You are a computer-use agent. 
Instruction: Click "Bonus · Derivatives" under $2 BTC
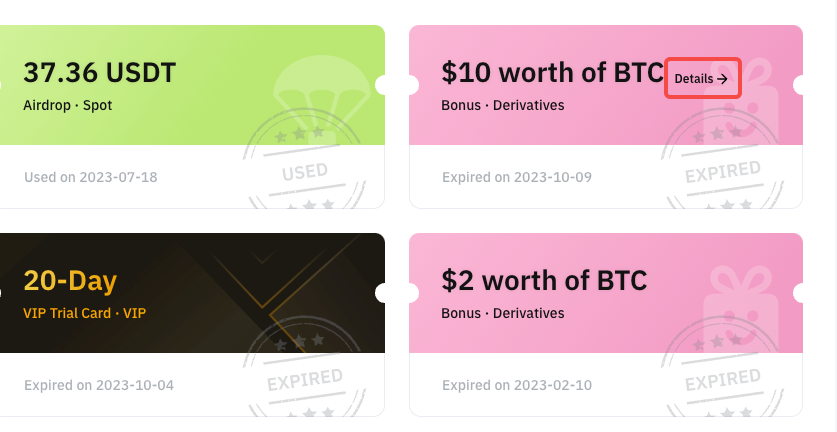[x=503, y=313]
